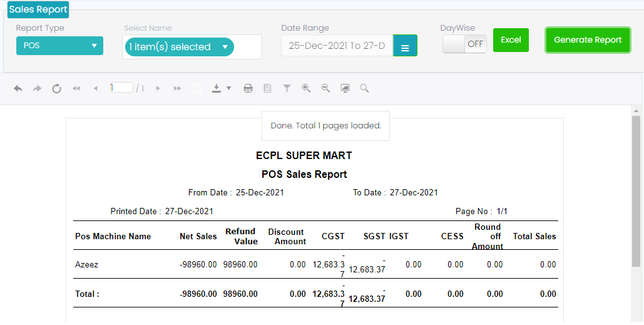Expand the '1 item(s) selected' name dropdown
The height and width of the screenshot is (325, 644).
179,47
